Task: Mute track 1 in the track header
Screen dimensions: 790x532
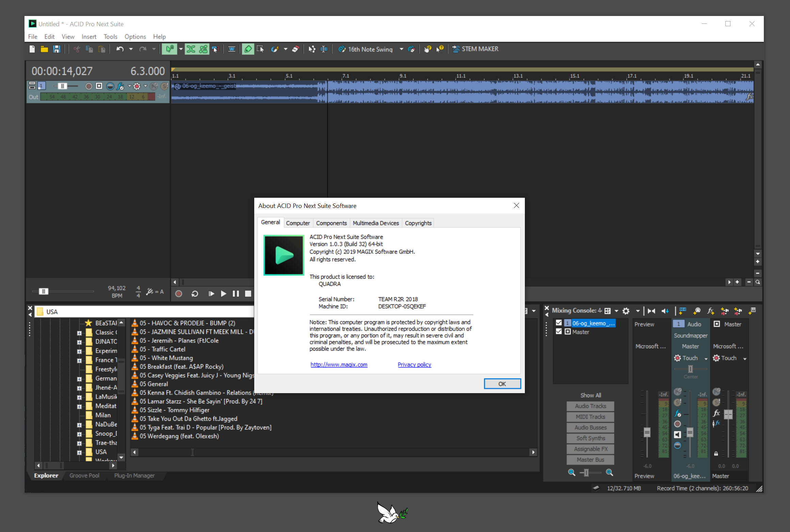Action: [x=154, y=86]
